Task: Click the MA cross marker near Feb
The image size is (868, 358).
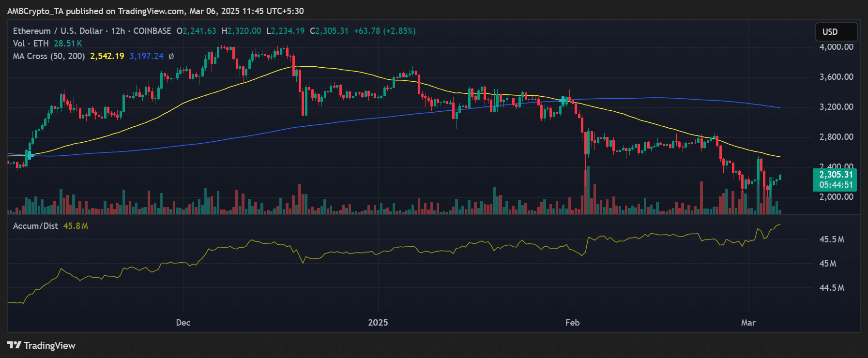Action: tap(563, 101)
